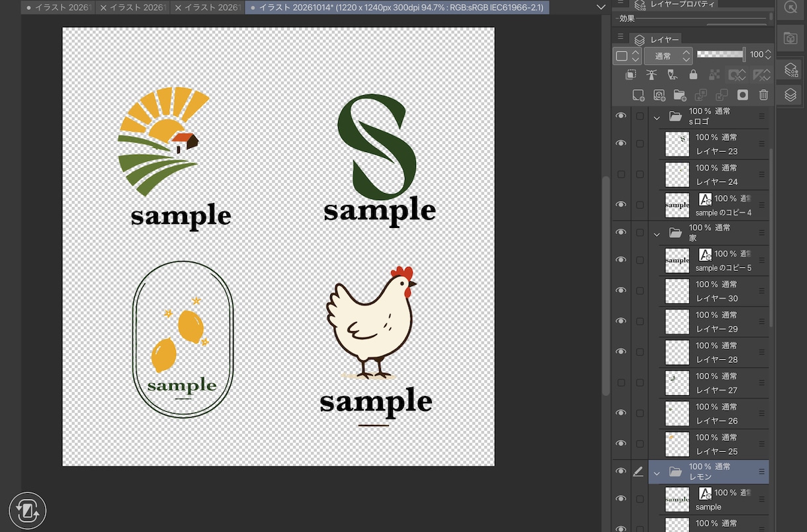The width and height of the screenshot is (807, 532).
Task: Collapse the sロゴ folder
Action: (657, 118)
